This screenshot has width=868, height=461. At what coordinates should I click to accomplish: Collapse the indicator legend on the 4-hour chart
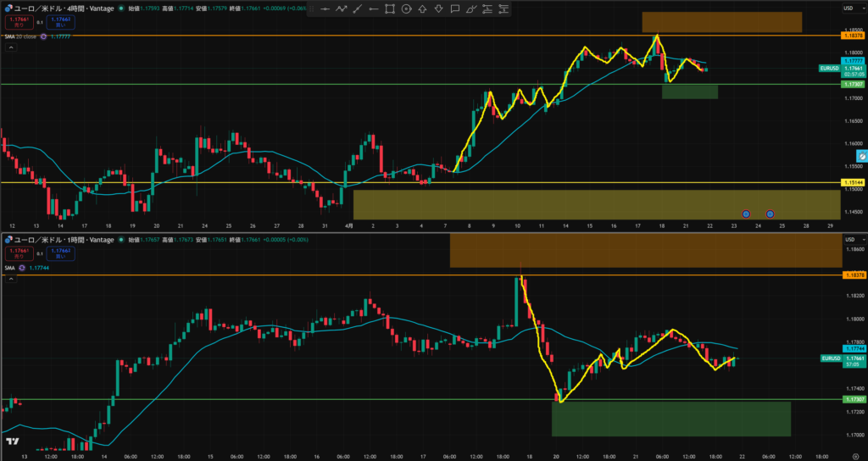pyautogui.click(x=11, y=48)
